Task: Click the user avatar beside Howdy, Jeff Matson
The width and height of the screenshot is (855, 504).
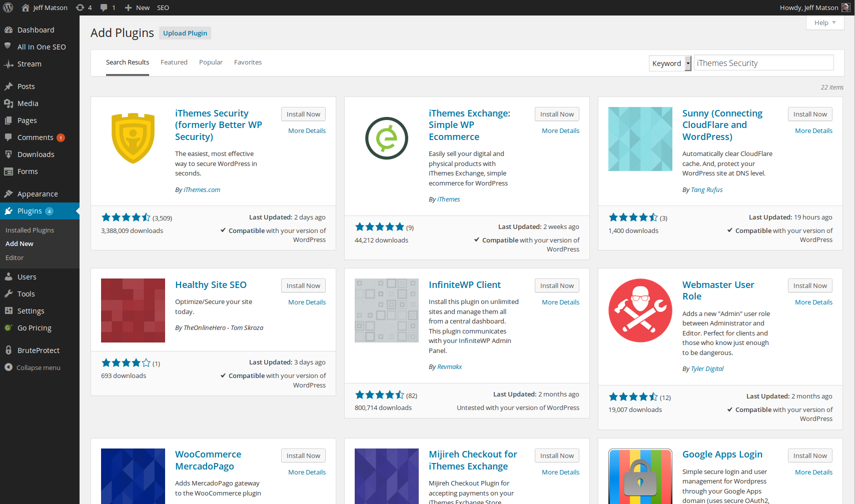Action: coord(846,7)
